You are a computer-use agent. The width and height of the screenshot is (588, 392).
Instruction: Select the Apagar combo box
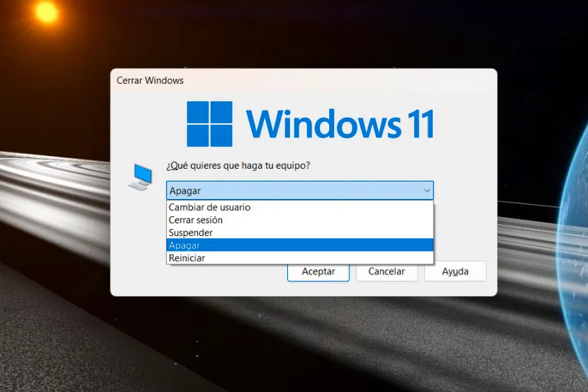pos(299,191)
